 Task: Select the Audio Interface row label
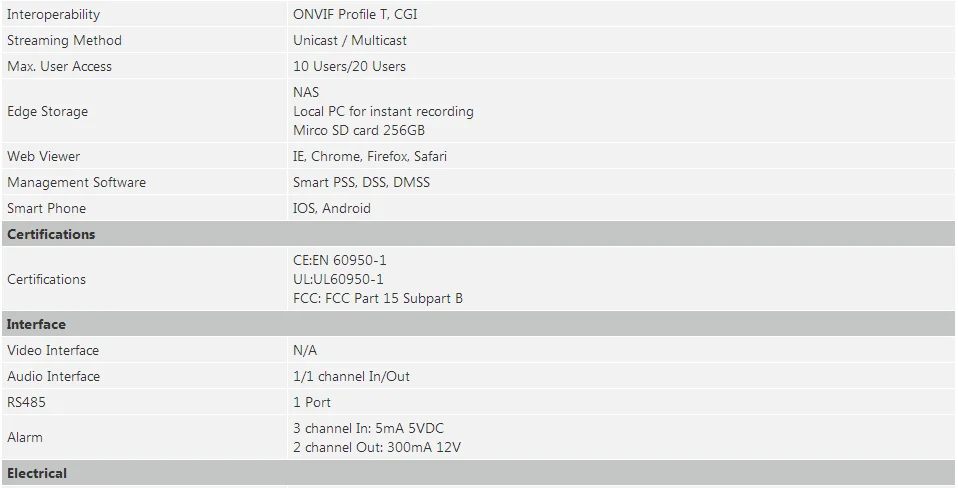pyautogui.click(x=53, y=376)
